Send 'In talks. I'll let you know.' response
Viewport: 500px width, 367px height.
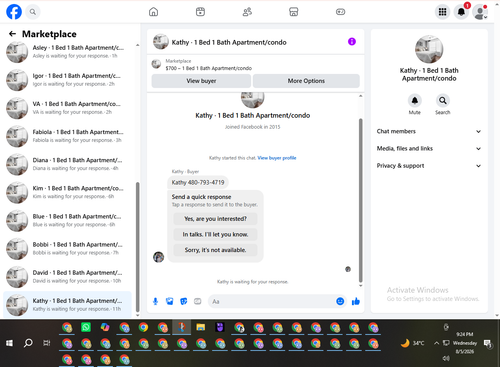click(x=215, y=234)
